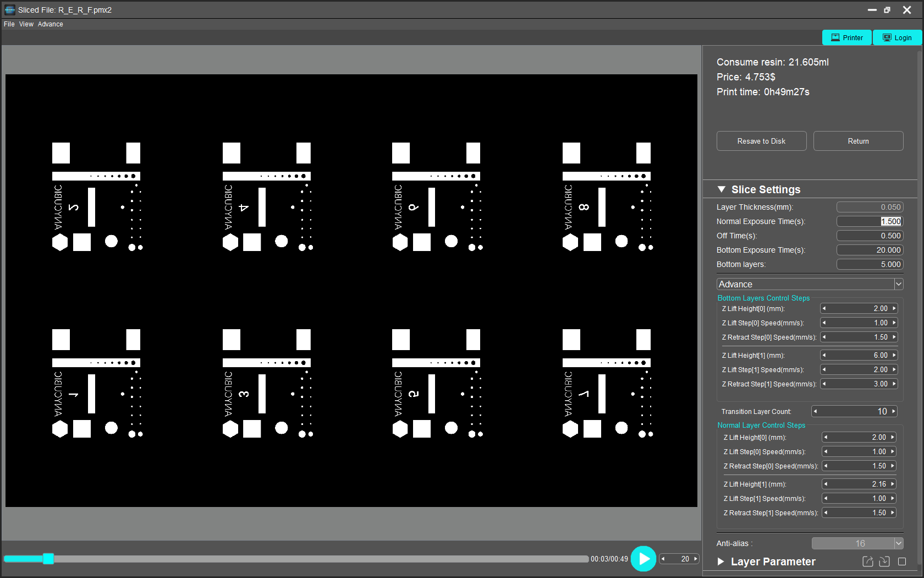This screenshot has height=578, width=924.
Task: Decrease Normal Layer Z Retract Step[0] Speed
Action: pos(826,466)
